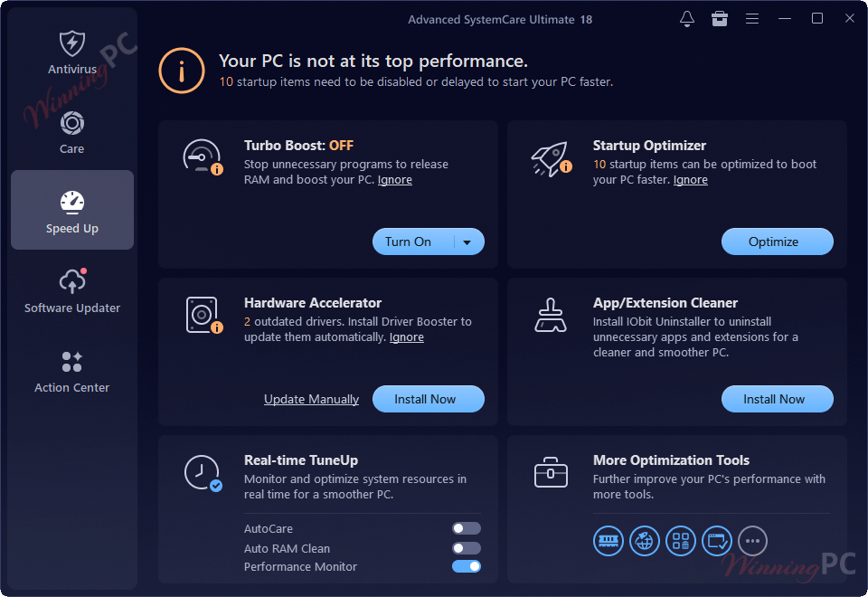Click the Speed Up menu label
Screen dimensions: 868x597
pyautogui.click(x=72, y=228)
